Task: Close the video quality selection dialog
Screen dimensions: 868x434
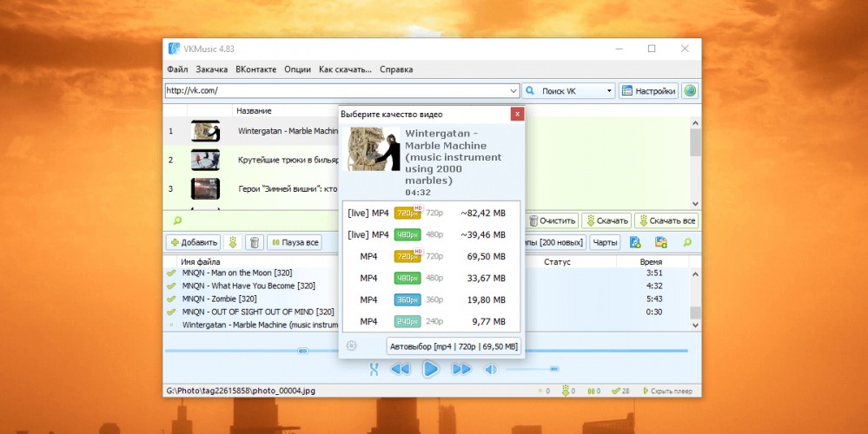Action: 516,115
